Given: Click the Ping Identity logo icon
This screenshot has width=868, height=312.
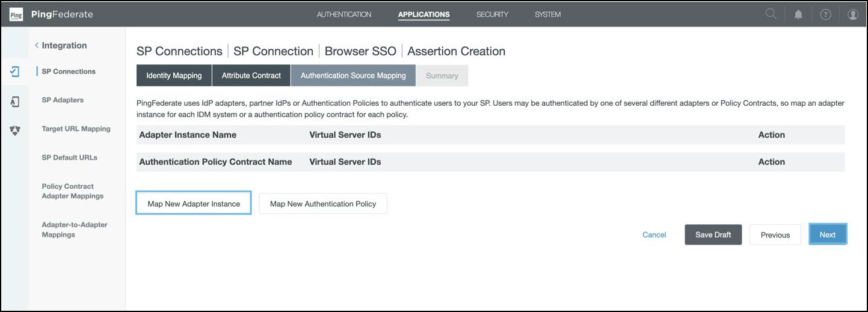Looking at the screenshot, I should [x=16, y=14].
